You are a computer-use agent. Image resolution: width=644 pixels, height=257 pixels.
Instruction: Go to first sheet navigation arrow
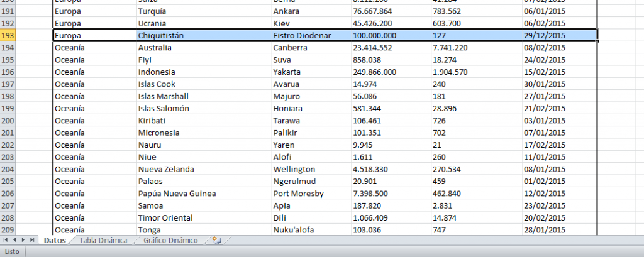pos(6,240)
